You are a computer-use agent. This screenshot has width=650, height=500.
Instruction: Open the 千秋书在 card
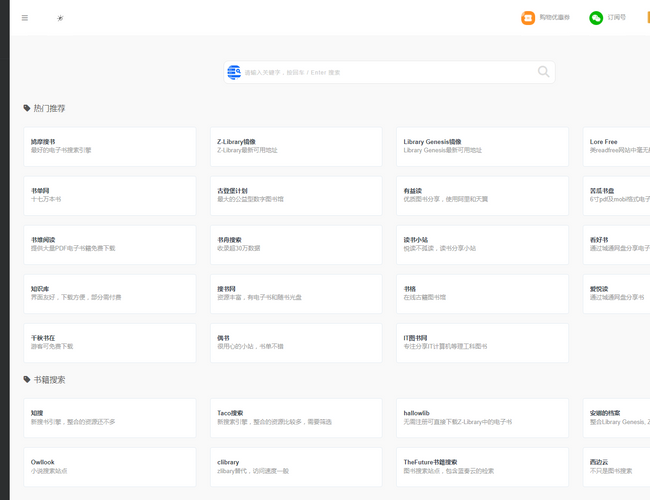[x=110, y=343]
